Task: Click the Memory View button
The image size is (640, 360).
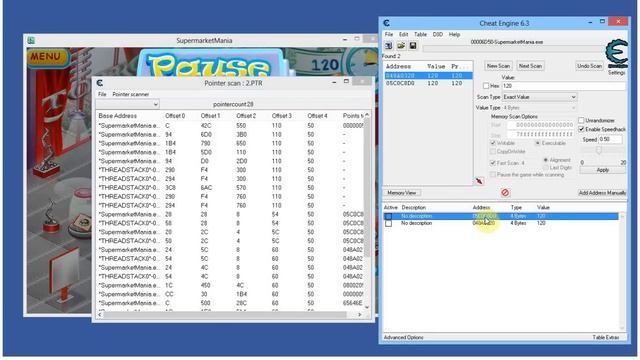Action: click(402, 193)
